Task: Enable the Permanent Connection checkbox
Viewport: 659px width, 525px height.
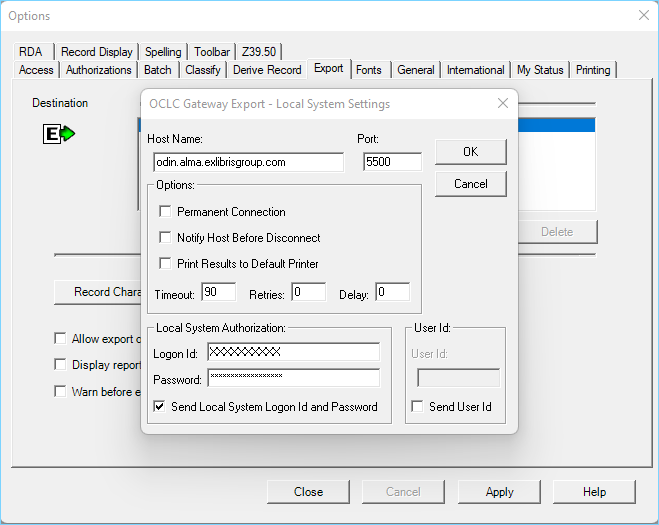Action: (x=165, y=212)
